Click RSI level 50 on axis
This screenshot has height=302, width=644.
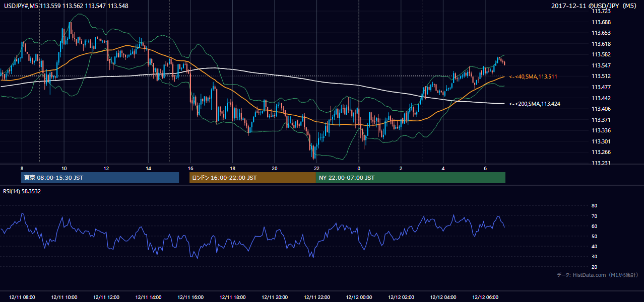tap(594, 236)
